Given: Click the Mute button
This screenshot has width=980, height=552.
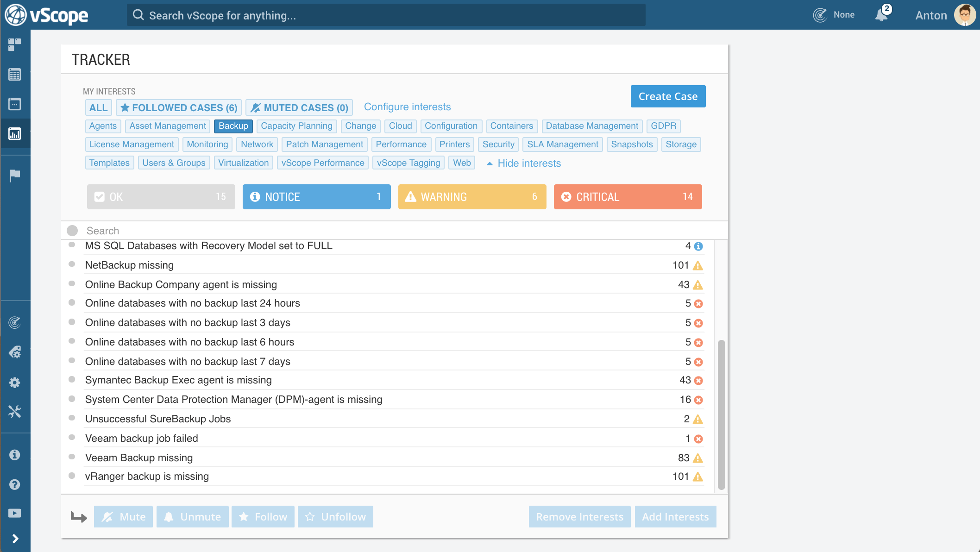Looking at the screenshot, I should click(123, 517).
